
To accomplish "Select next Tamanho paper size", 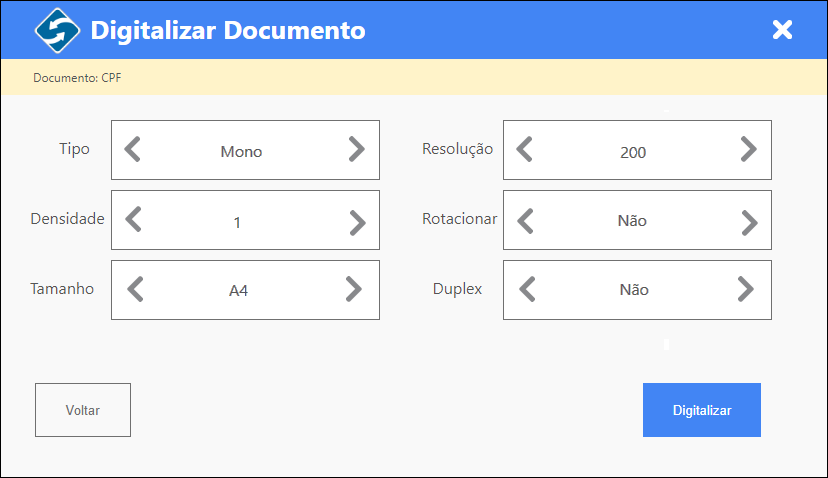I will pos(354,289).
